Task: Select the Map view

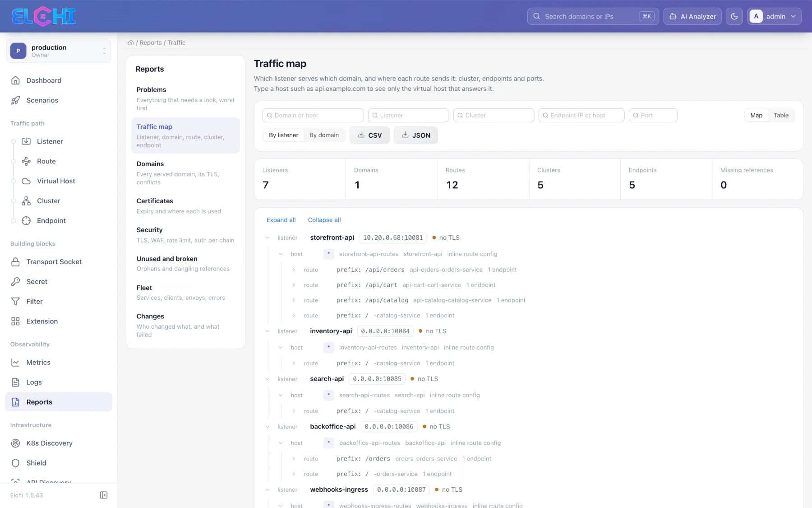Action: 756,115
